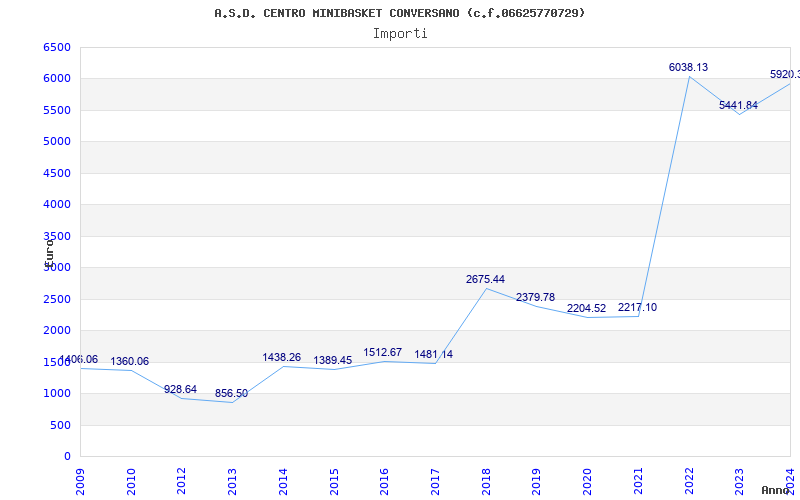Click the 4500 y-axis tick label
The image size is (800, 500).
57,173
